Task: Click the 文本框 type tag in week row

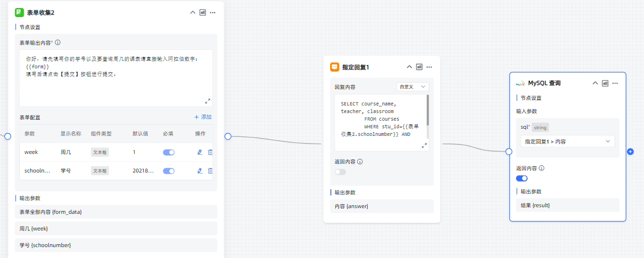Action: [100, 152]
